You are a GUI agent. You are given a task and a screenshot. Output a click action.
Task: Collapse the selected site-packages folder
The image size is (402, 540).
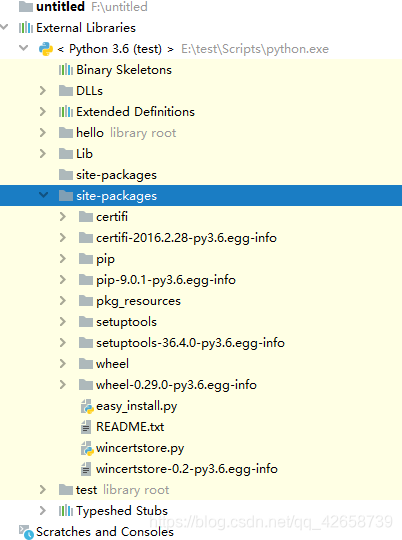[x=43, y=195]
